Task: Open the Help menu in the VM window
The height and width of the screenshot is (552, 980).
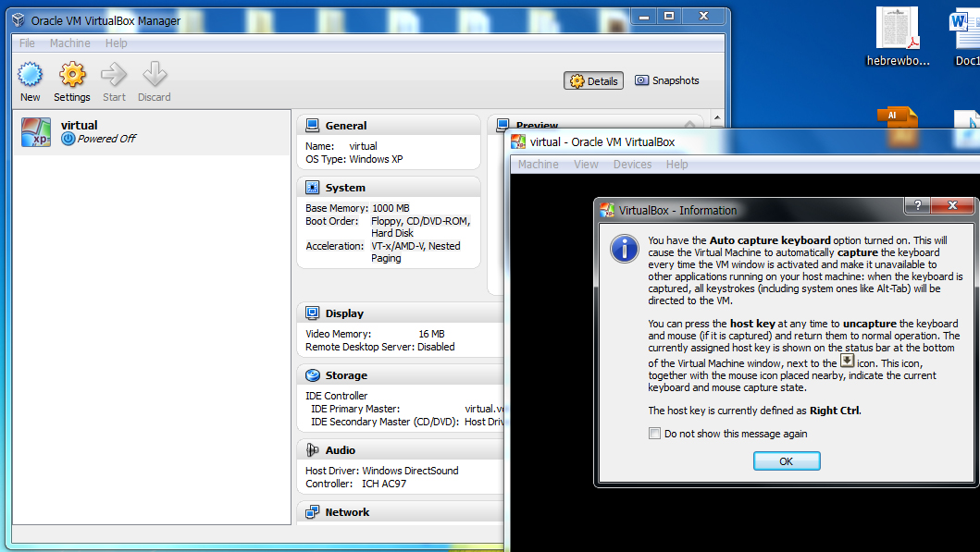Action: pos(676,165)
